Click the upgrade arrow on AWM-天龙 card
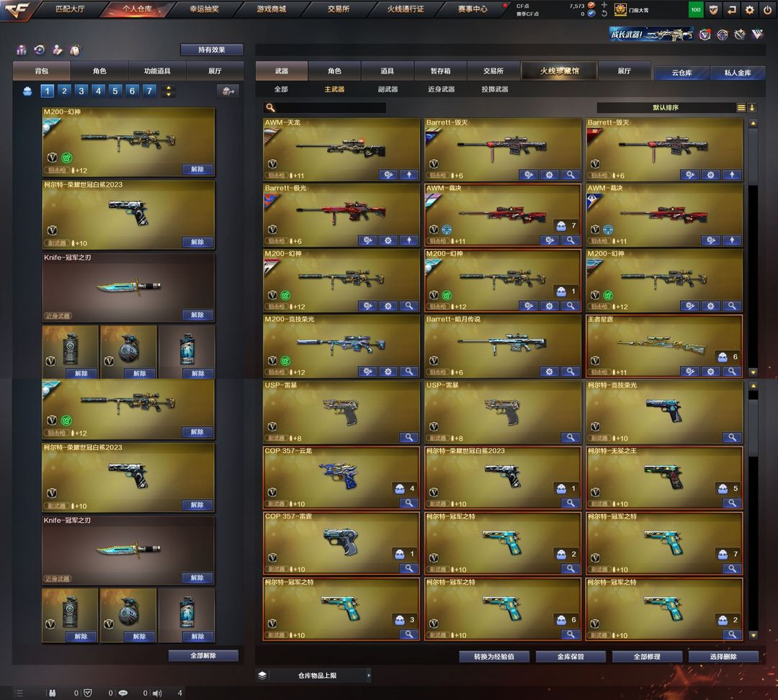The width and height of the screenshot is (778, 700). (409, 174)
